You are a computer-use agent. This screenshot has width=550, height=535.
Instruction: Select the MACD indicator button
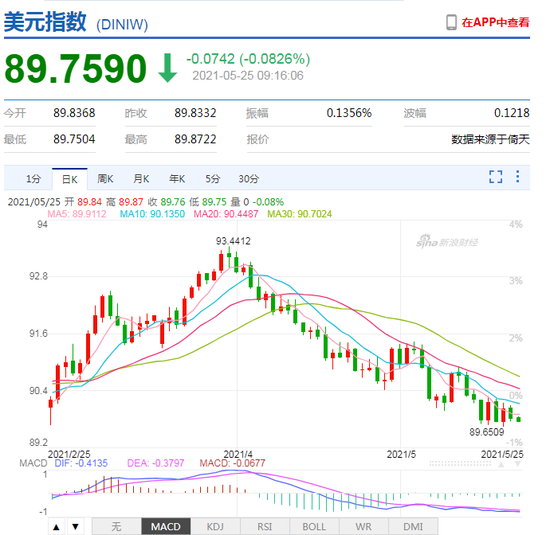[166, 527]
